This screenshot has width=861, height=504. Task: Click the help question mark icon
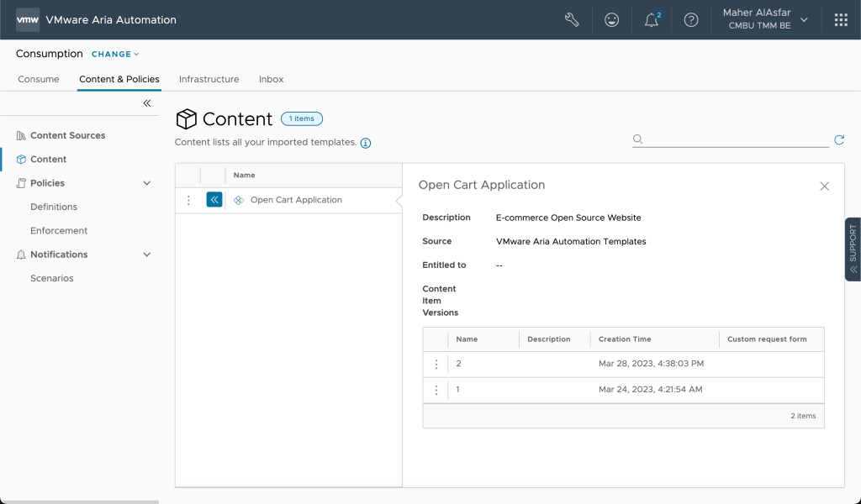(x=691, y=20)
